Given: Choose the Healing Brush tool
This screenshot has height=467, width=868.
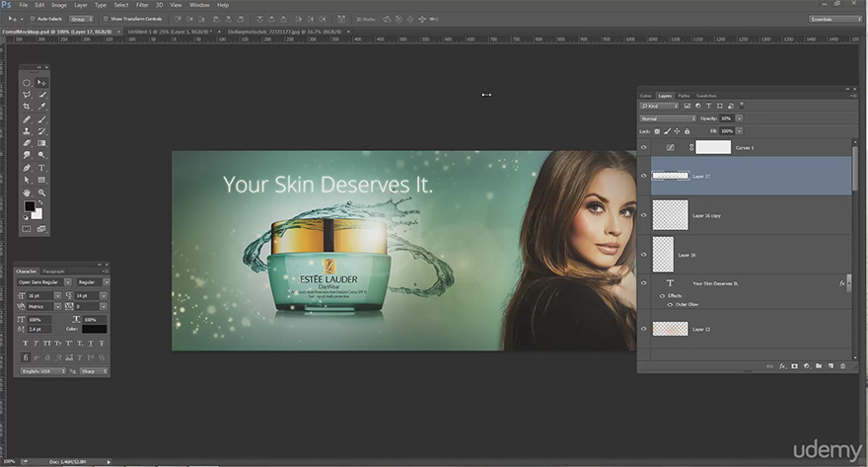Looking at the screenshot, I should click(27, 119).
